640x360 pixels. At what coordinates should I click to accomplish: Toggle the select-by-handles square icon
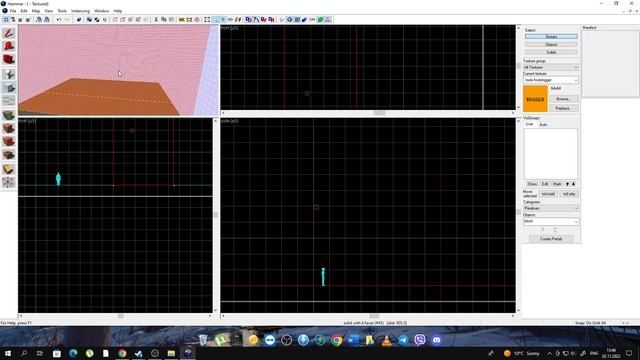click(x=207, y=20)
